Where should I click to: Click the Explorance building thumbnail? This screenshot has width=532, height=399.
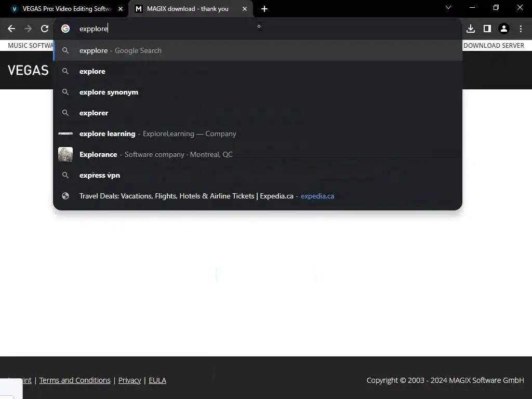[65, 154]
